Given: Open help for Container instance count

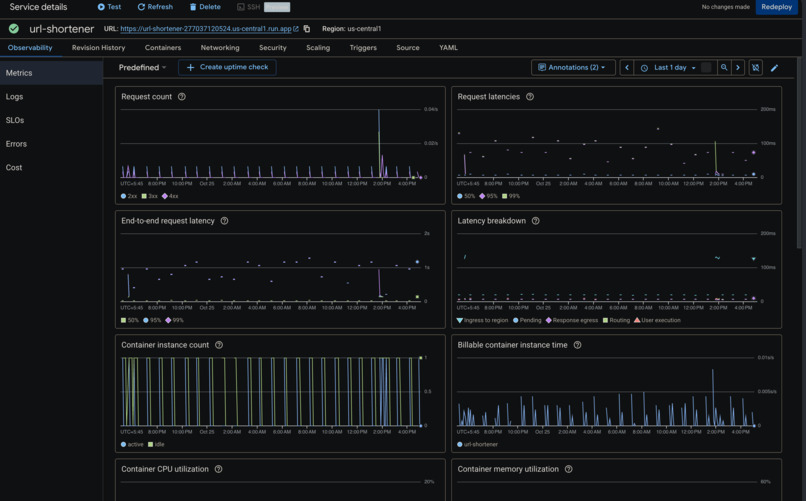Looking at the screenshot, I should coord(219,345).
